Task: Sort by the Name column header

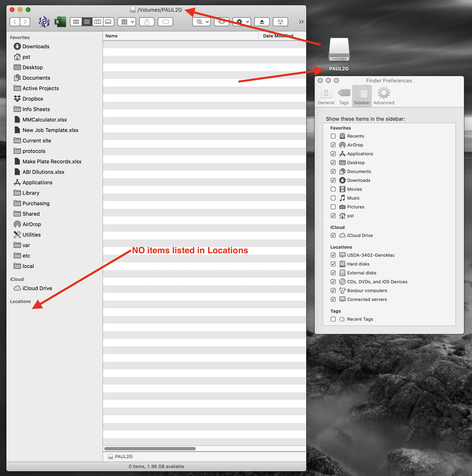Action: (112, 36)
